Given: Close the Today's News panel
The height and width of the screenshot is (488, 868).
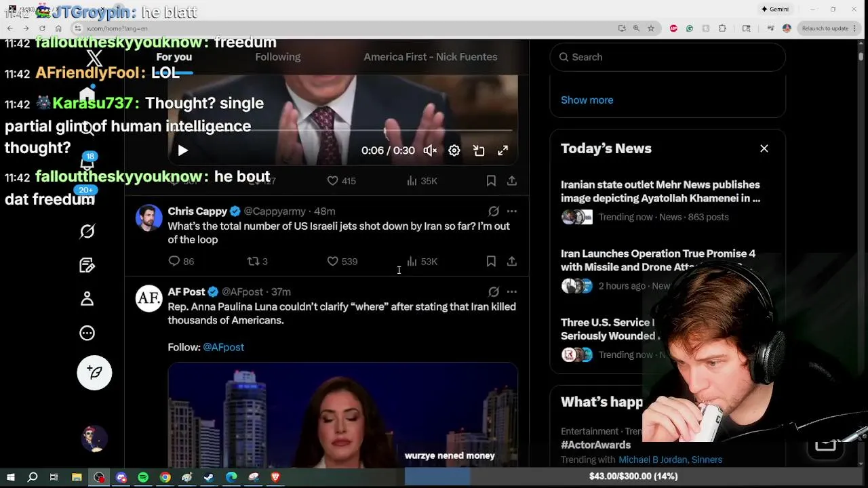Looking at the screenshot, I should pyautogui.click(x=764, y=148).
